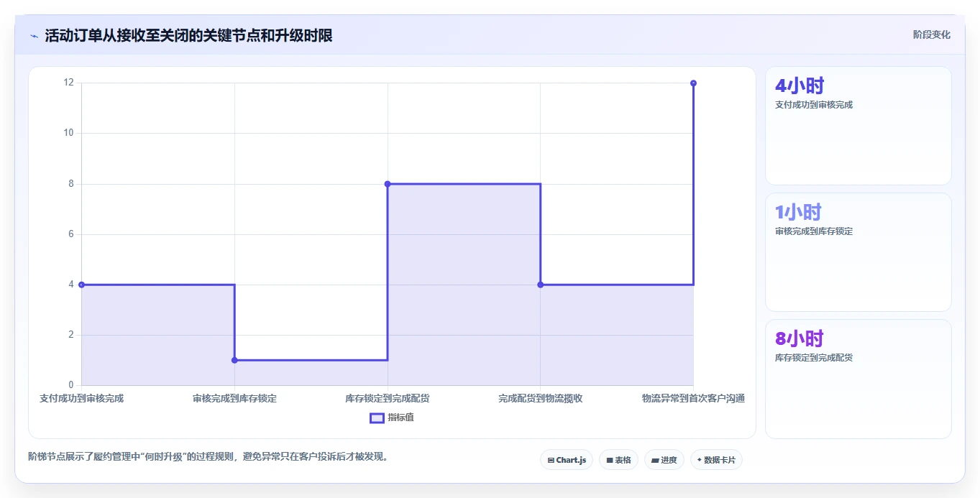This screenshot has width=980, height=498.
Task: Click the y-axis tick label 2
Action: pos(71,335)
